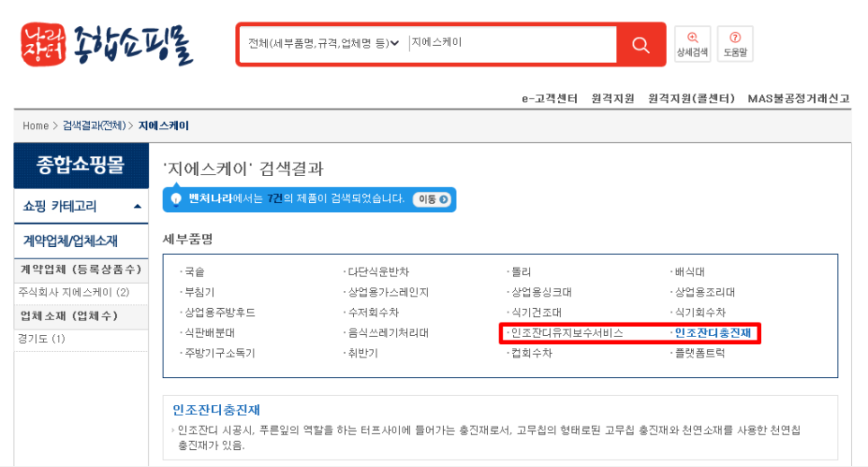Select 쇼핑 카테고리 sidebar heading
The width and height of the screenshot is (868, 467).
pos(60,207)
